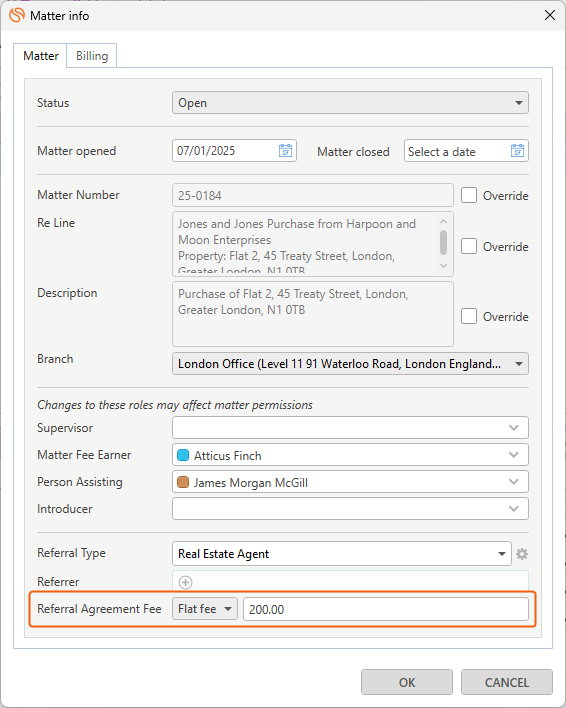Enable the Matter Number Override checkbox
566x708 pixels.
pos(469,196)
